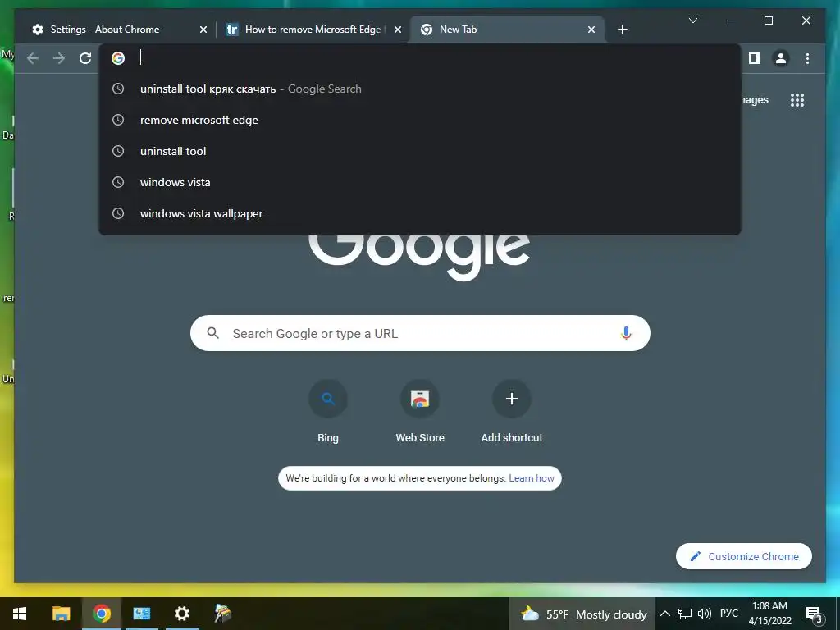Click the magnifier icon in the search box
This screenshot has height=630, width=840.
pyautogui.click(x=212, y=333)
